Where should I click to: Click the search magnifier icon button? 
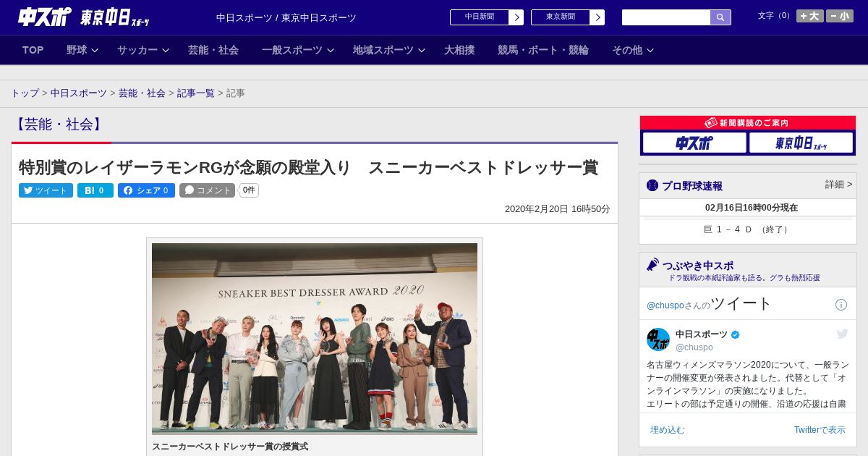[720, 17]
